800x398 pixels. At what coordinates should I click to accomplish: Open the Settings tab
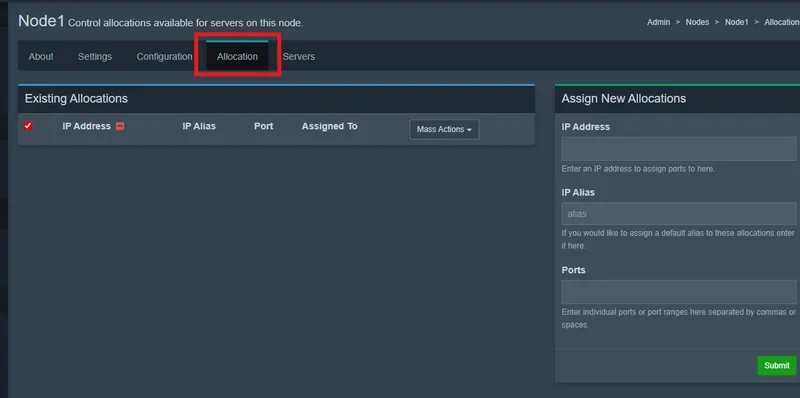[x=95, y=57]
